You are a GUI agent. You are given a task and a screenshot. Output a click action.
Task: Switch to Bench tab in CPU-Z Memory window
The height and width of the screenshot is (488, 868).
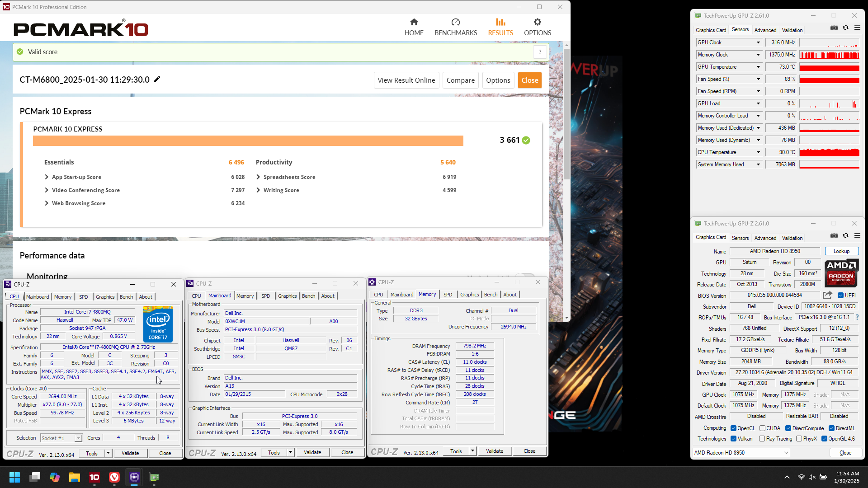pos(491,295)
